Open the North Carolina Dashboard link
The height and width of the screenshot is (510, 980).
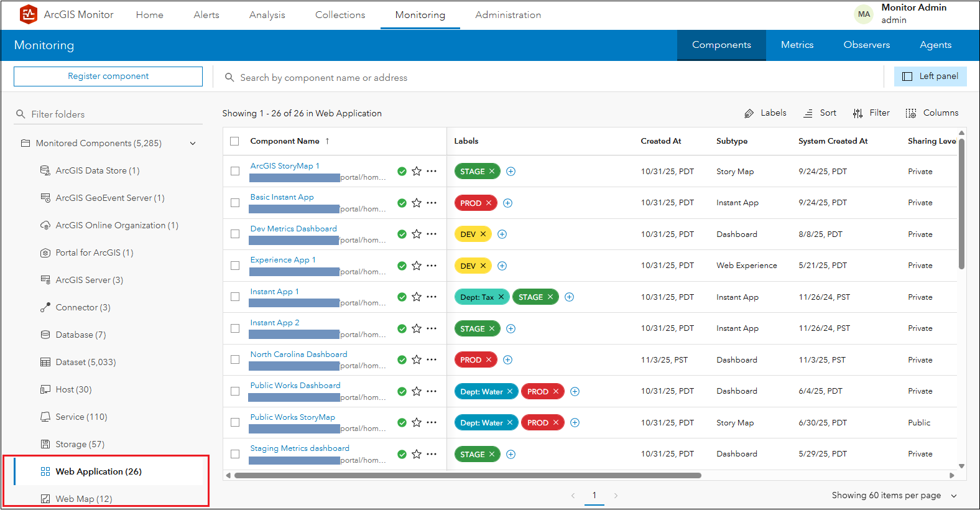tap(298, 355)
